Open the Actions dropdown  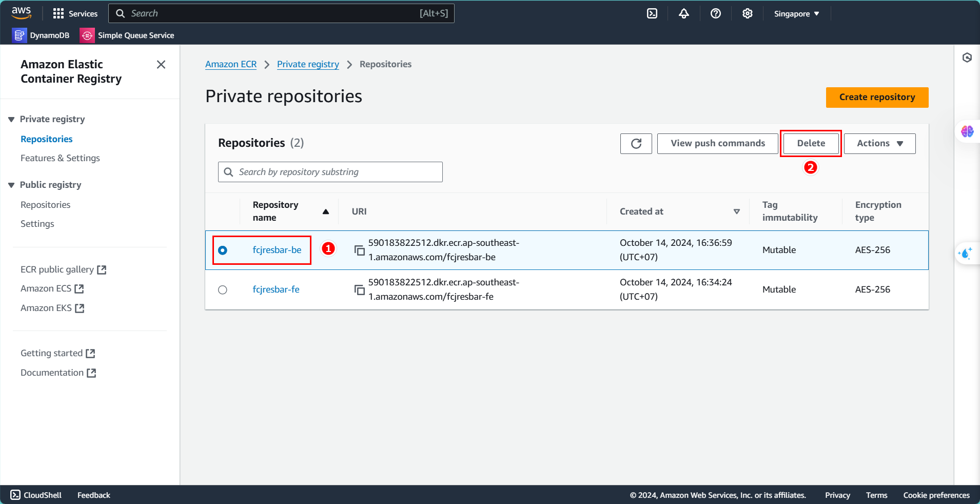(x=879, y=144)
